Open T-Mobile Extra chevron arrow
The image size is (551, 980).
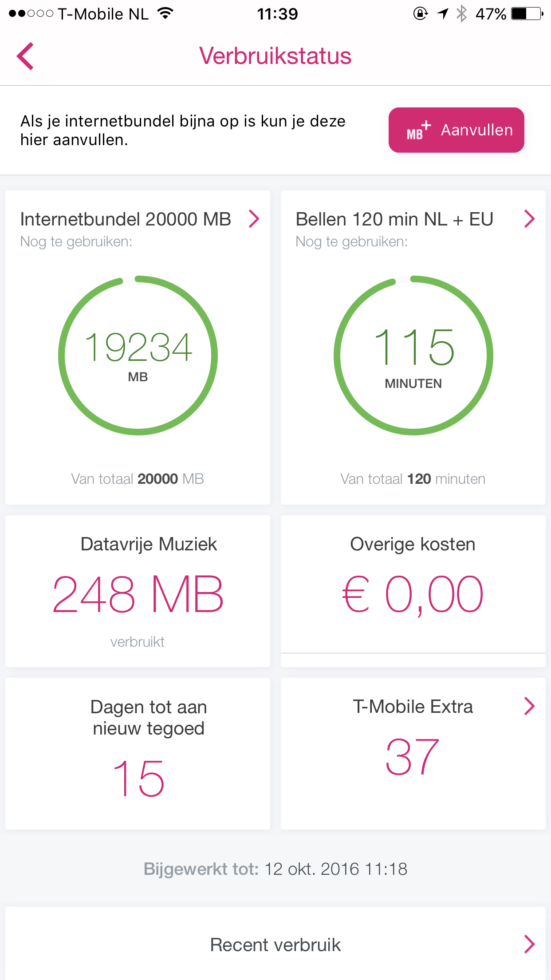(x=529, y=706)
